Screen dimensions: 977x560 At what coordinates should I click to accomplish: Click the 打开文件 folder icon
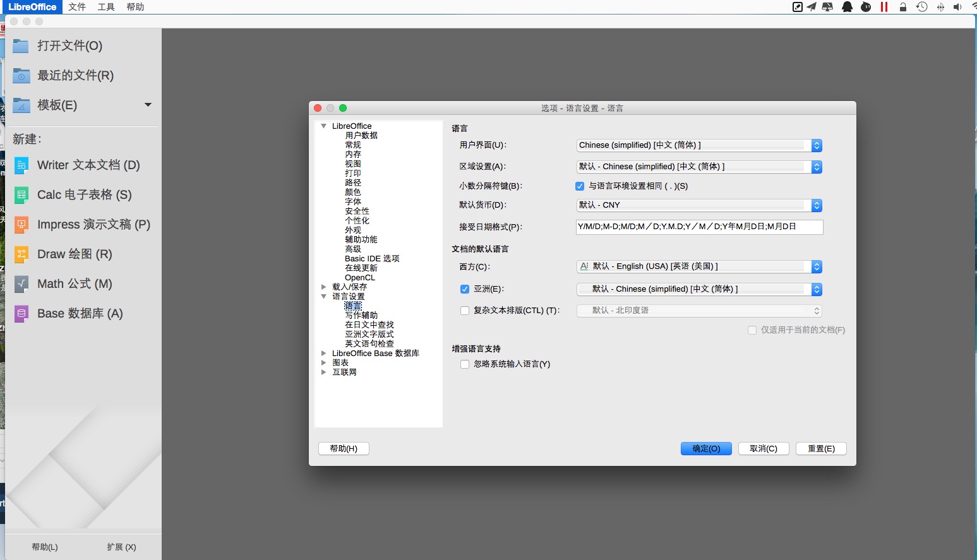click(x=21, y=46)
